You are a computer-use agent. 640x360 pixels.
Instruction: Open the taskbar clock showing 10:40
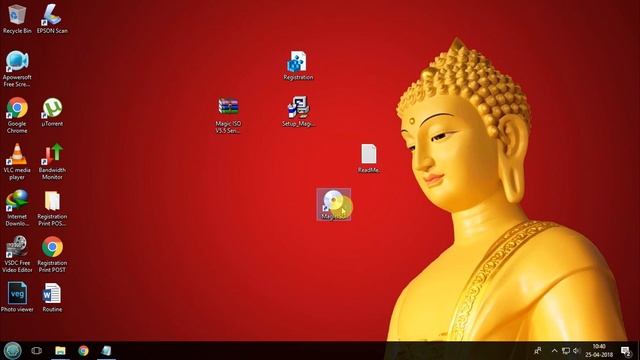599,351
